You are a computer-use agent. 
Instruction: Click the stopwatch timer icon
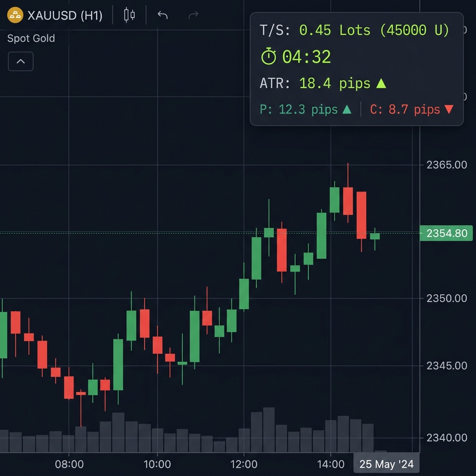coord(269,57)
